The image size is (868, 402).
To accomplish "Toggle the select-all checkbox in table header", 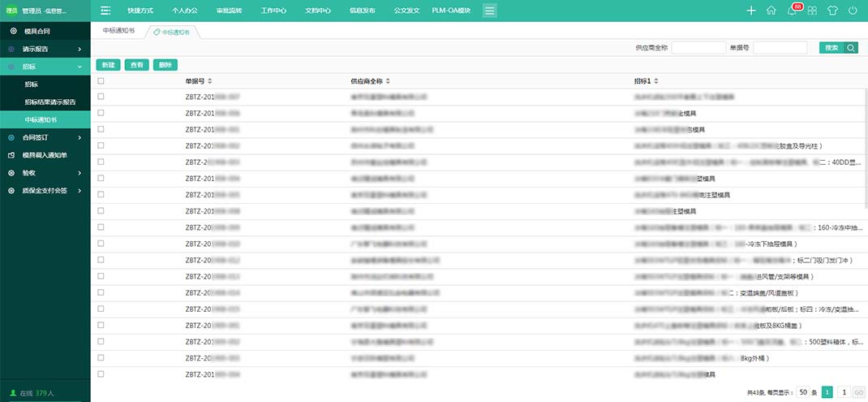I will click(101, 81).
